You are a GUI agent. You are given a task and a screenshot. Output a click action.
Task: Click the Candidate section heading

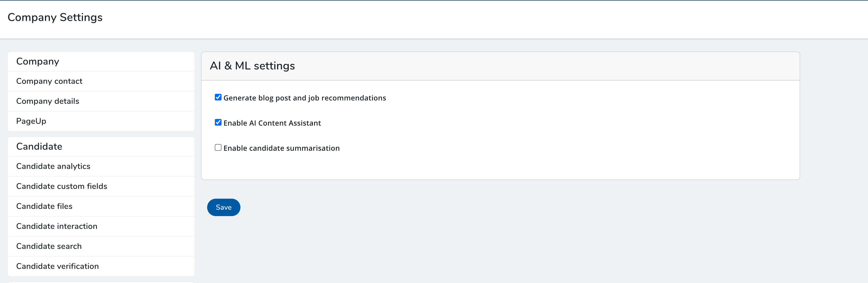click(39, 146)
